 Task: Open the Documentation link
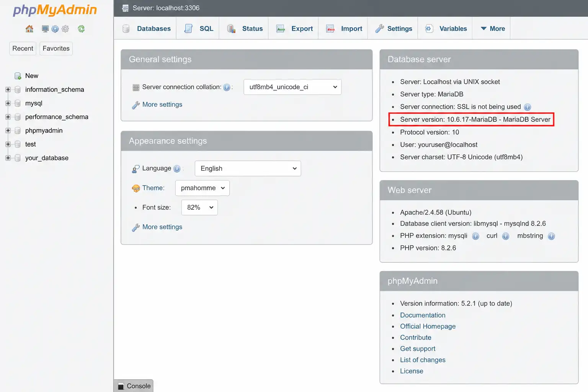[423, 315]
